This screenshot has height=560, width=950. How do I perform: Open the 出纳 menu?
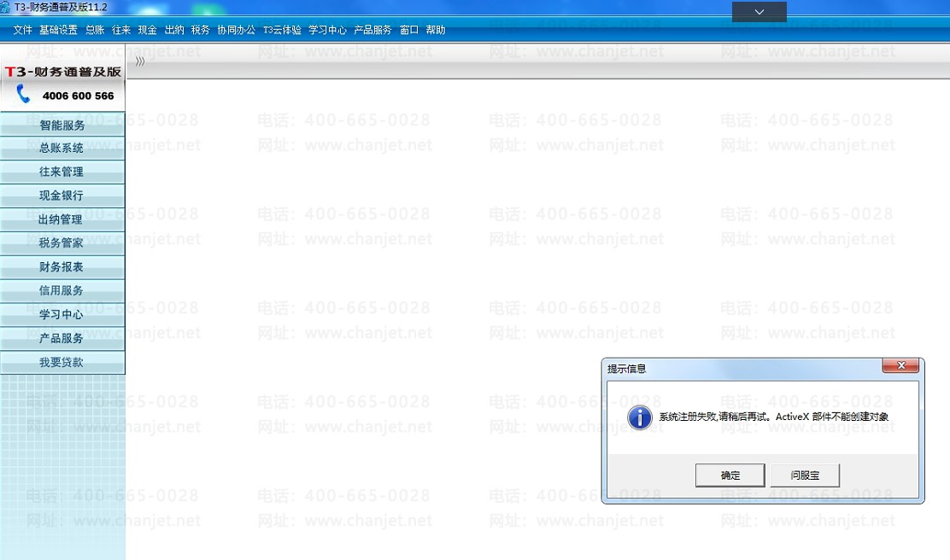click(174, 30)
